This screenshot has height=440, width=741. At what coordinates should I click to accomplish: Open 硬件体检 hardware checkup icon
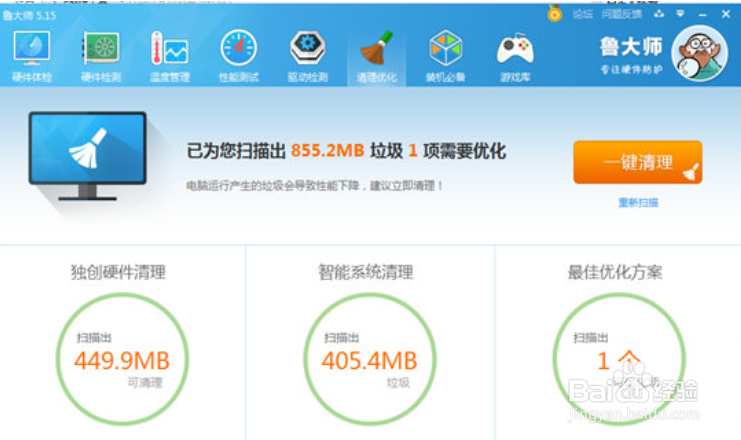coord(32,56)
